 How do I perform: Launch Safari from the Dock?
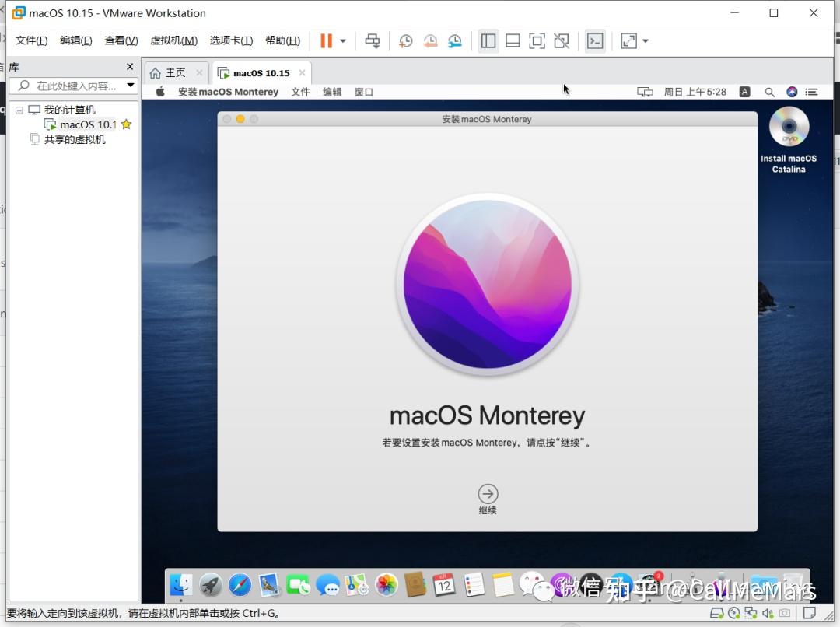point(240,585)
